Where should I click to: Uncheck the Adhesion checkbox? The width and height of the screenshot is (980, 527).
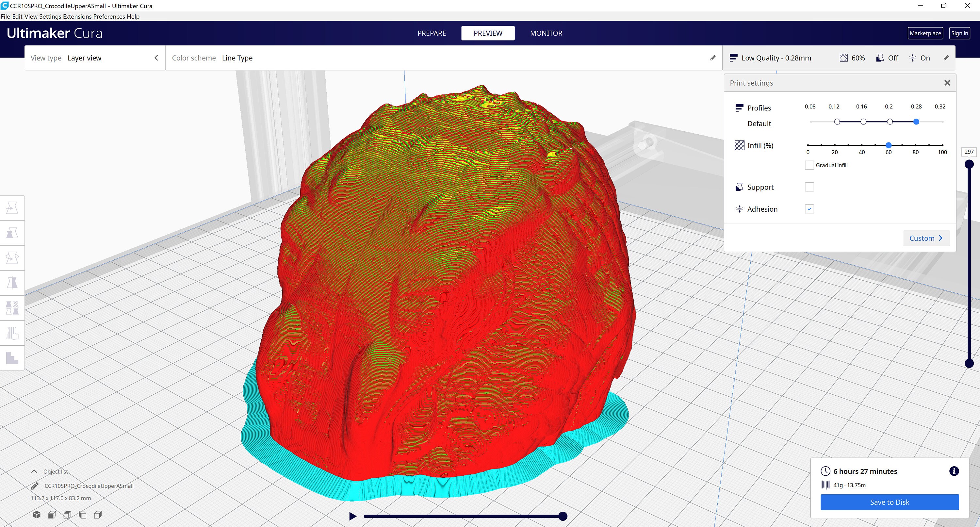tap(809, 209)
